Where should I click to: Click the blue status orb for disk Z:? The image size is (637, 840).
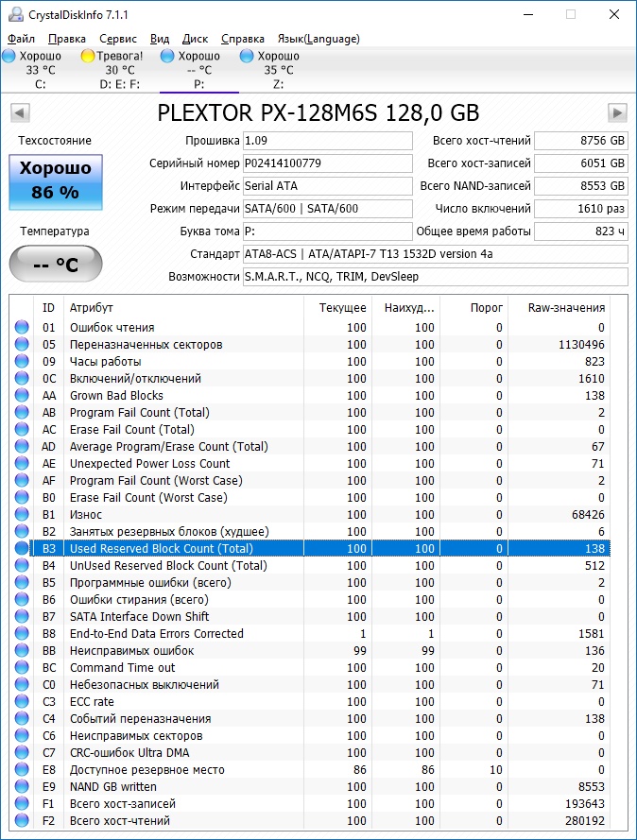[x=247, y=56]
